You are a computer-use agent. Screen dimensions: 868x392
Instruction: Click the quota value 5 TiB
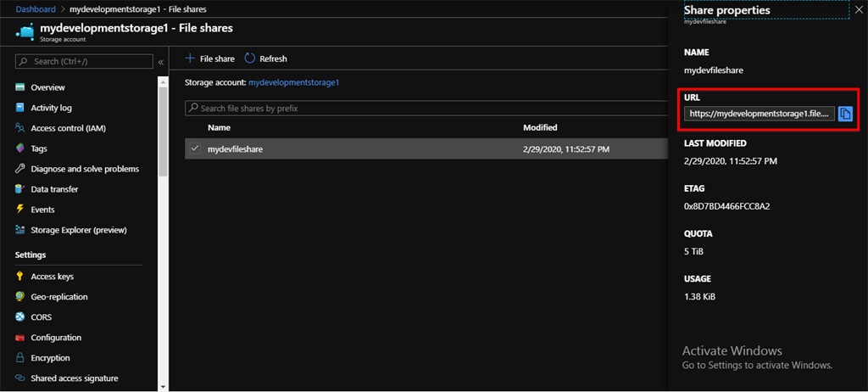tap(693, 252)
